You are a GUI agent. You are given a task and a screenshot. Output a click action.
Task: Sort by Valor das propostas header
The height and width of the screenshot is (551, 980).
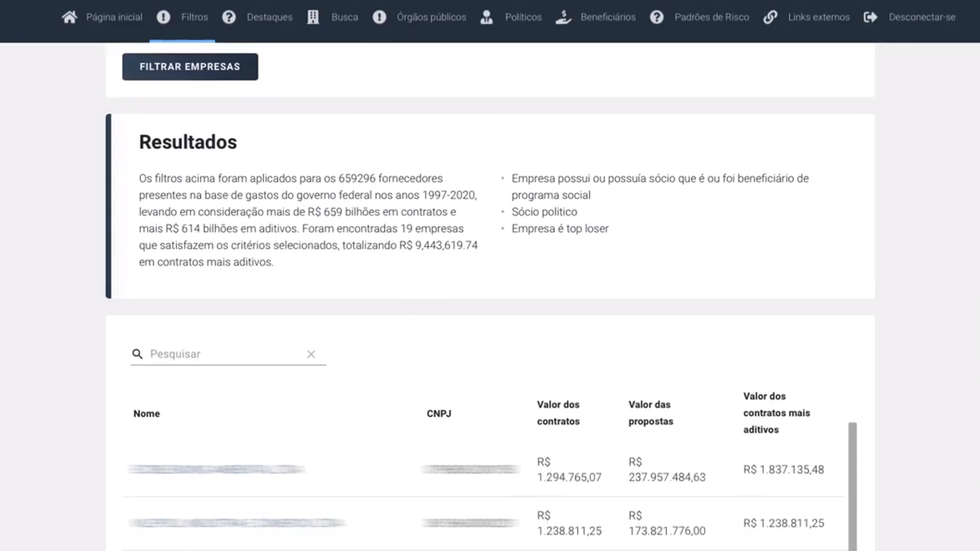(651, 413)
